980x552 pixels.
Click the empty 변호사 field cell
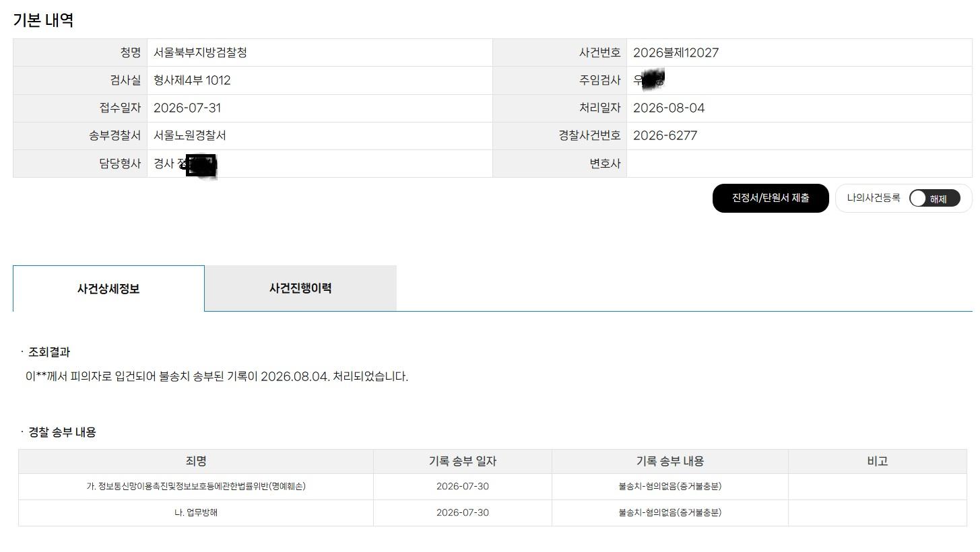[x=799, y=164]
